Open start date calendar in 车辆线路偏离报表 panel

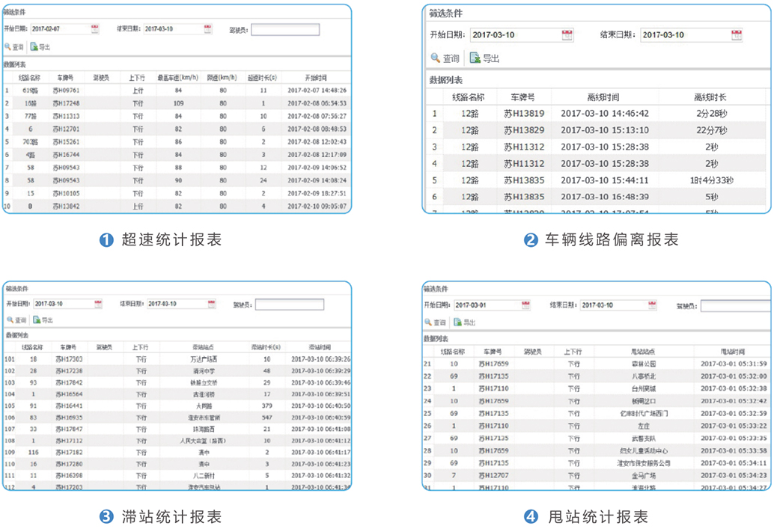(x=567, y=34)
